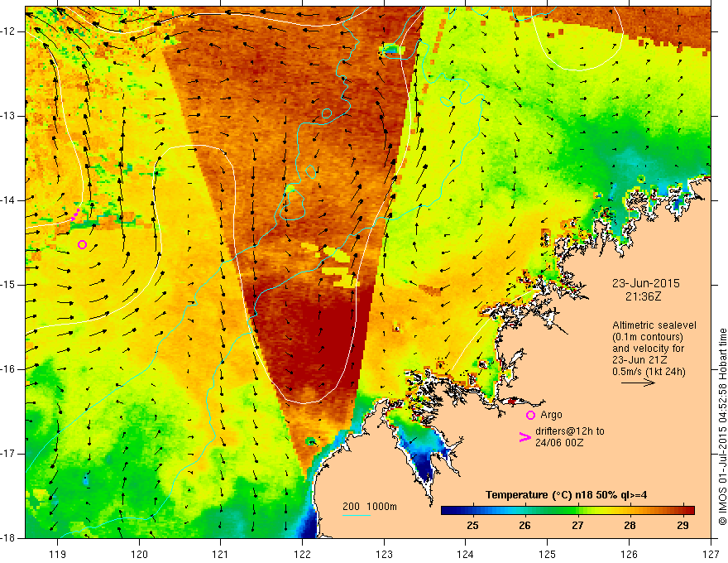The height and width of the screenshot is (563, 728).
Task: Click the '(0.1m contours)' text
Action: pyautogui.click(x=647, y=337)
